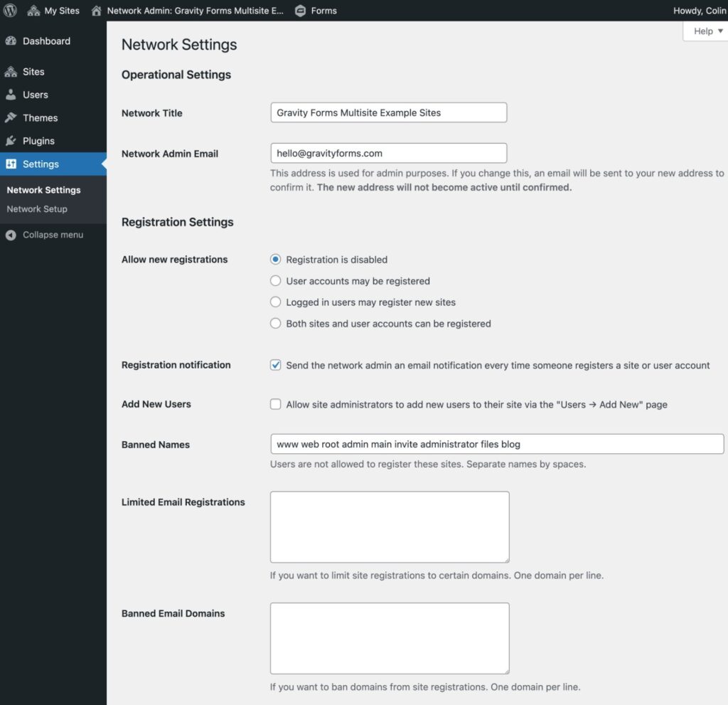
Task: Enable site administrators to add new users
Action: coord(275,404)
